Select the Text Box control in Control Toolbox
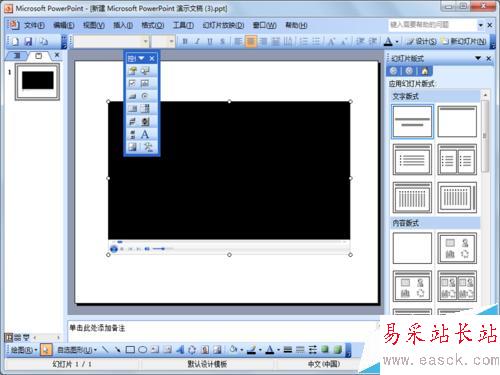This screenshot has height=375, width=500. [145, 83]
